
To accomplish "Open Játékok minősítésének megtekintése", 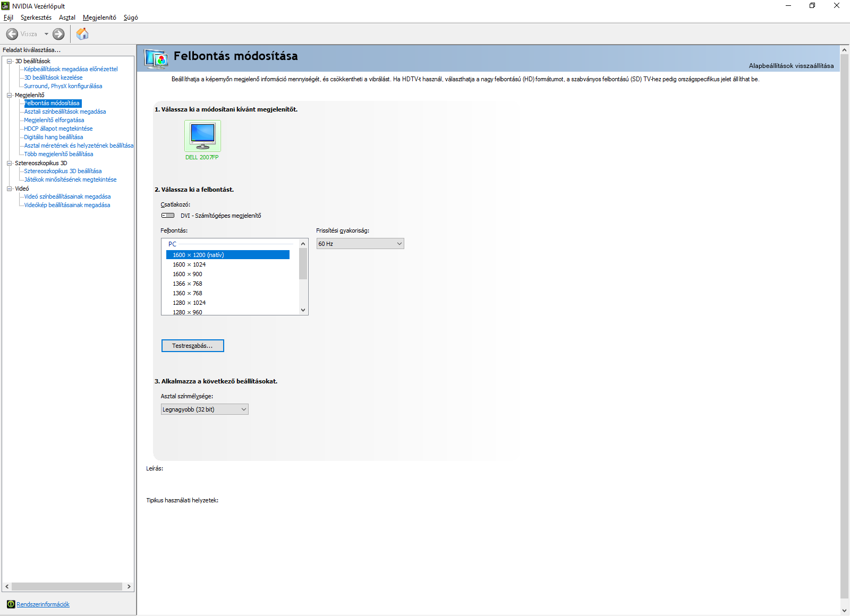I will click(x=70, y=179).
